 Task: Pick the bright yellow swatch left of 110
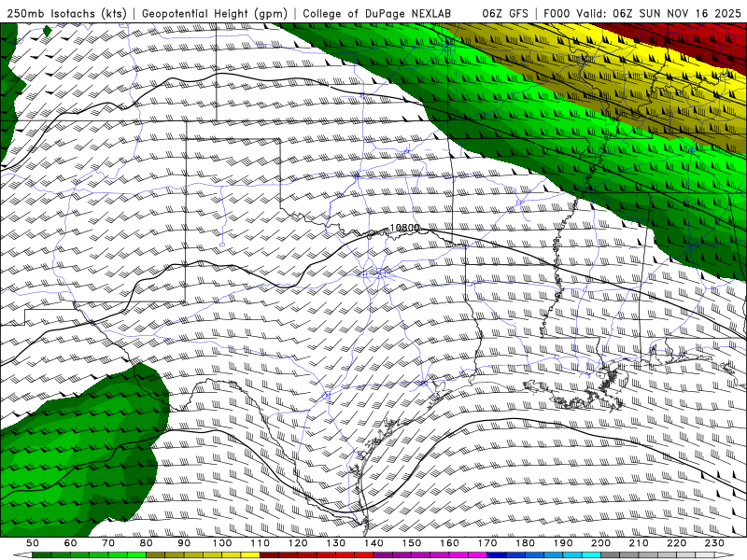tap(250, 555)
